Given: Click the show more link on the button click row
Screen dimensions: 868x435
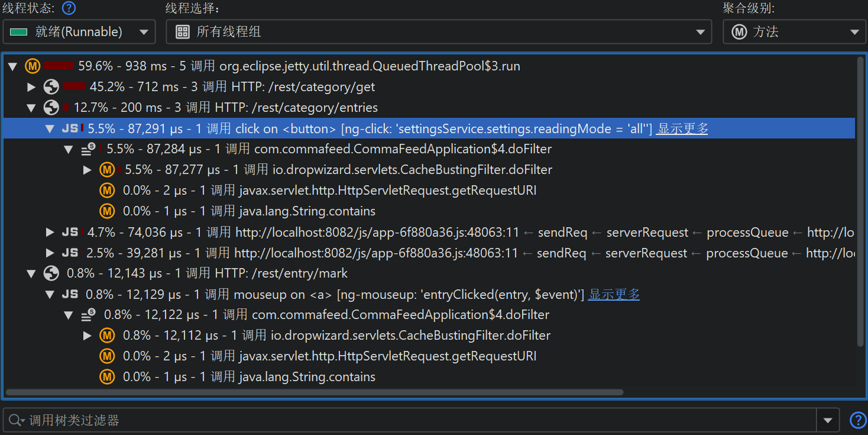Looking at the screenshot, I should pyautogui.click(x=682, y=128).
